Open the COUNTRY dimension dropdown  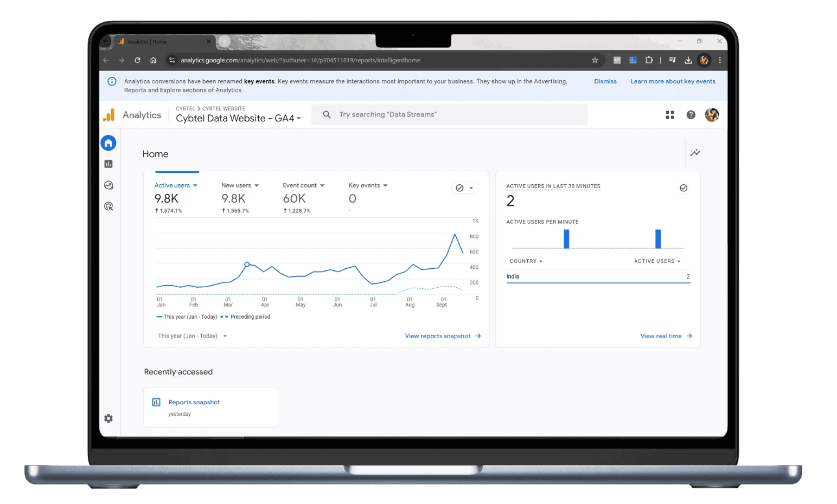point(526,261)
